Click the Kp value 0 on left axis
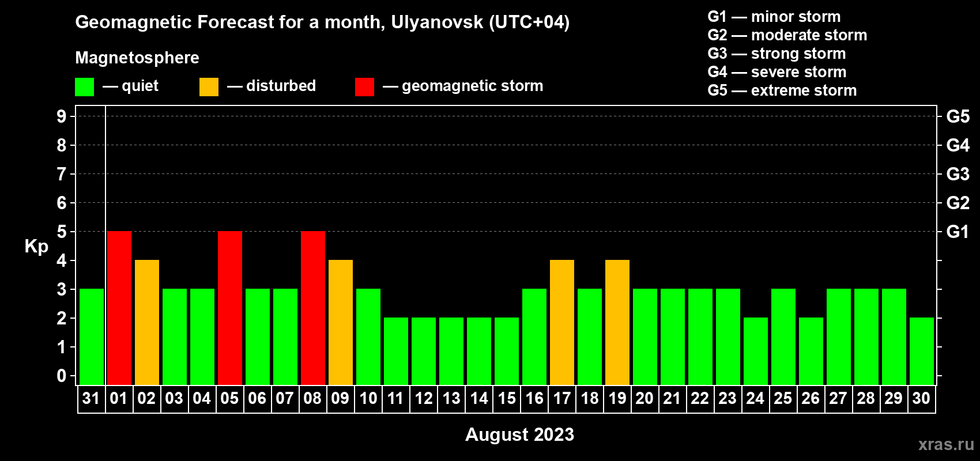 (x=62, y=376)
